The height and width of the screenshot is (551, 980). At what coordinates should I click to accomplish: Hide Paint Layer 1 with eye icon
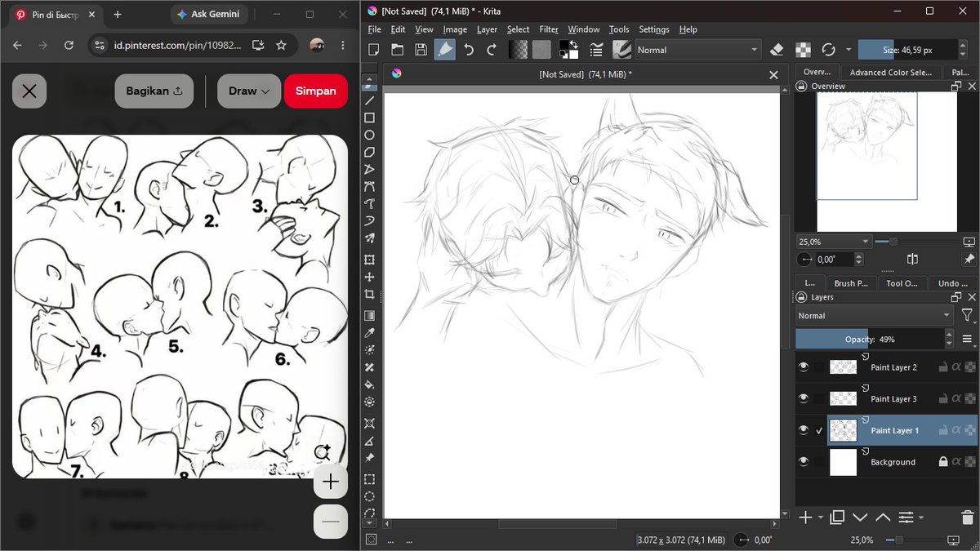coord(804,430)
